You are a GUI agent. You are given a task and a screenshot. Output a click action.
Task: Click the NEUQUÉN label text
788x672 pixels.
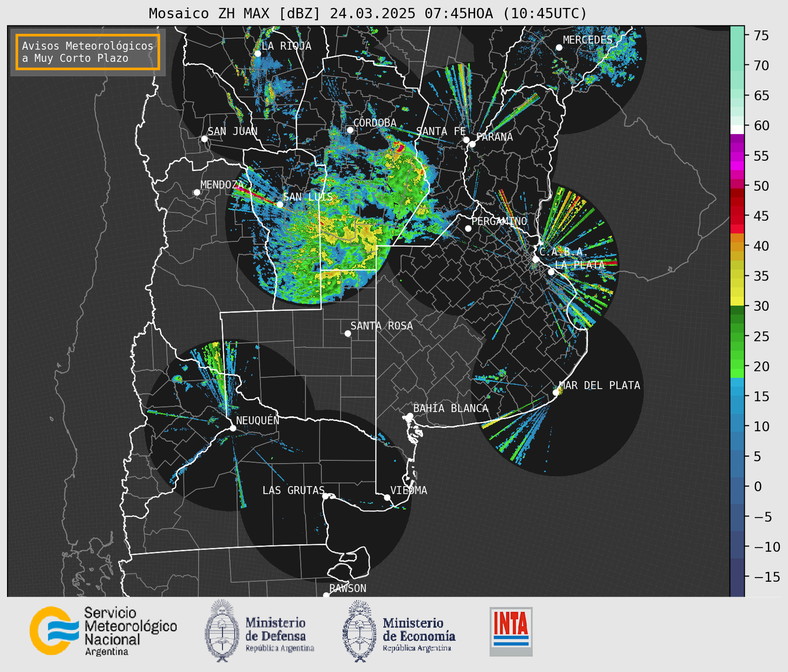click(x=258, y=420)
